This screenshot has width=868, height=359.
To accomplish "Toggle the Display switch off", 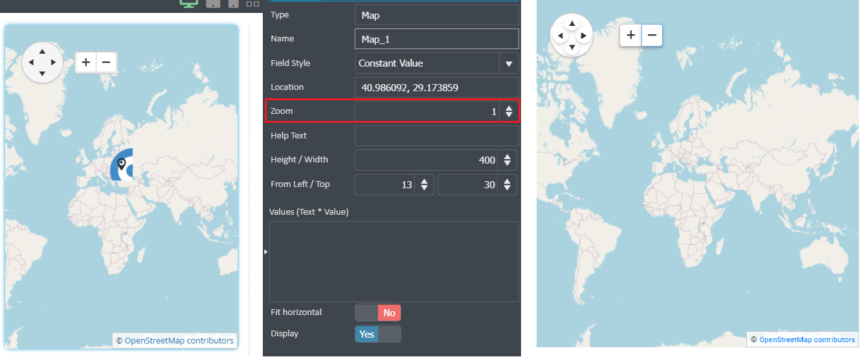I will [378, 334].
